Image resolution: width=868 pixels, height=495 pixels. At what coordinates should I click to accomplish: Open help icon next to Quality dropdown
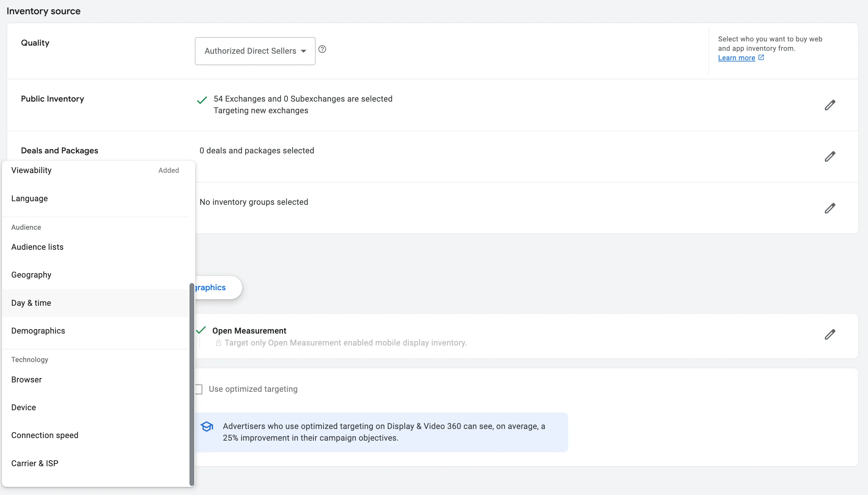point(322,49)
